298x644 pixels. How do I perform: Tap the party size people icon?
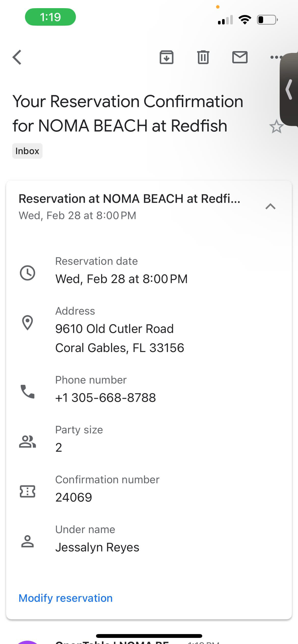[x=28, y=441]
